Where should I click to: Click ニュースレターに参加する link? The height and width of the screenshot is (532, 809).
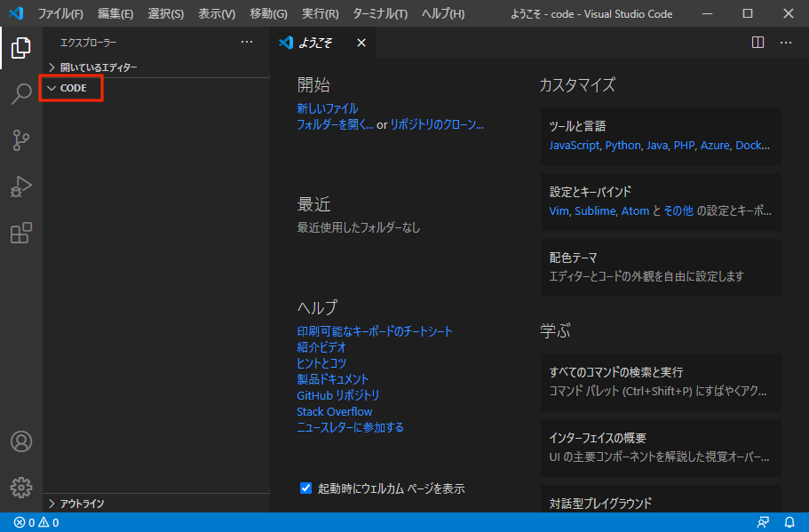pos(350,427)
